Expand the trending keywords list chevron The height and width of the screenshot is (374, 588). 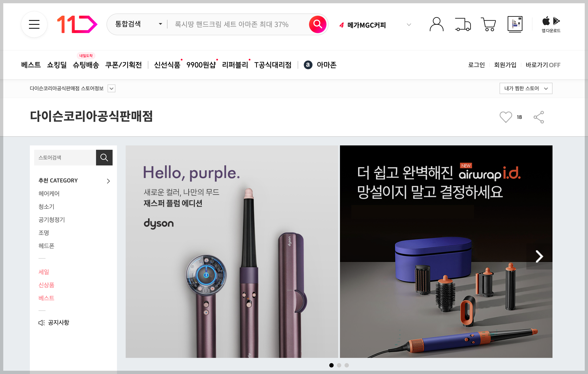coord(409,25)
